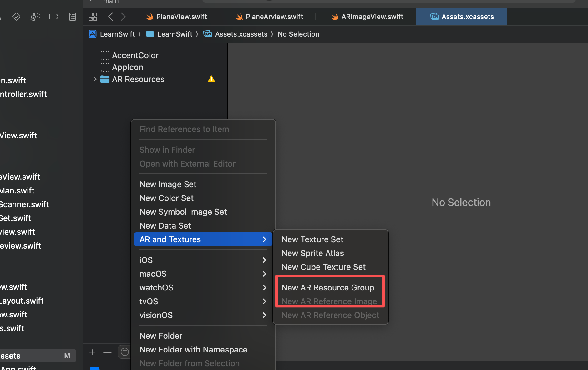Click No Selection in breadcrumb
The width and height of the screenshot is (588, 370).
point(298,34)
